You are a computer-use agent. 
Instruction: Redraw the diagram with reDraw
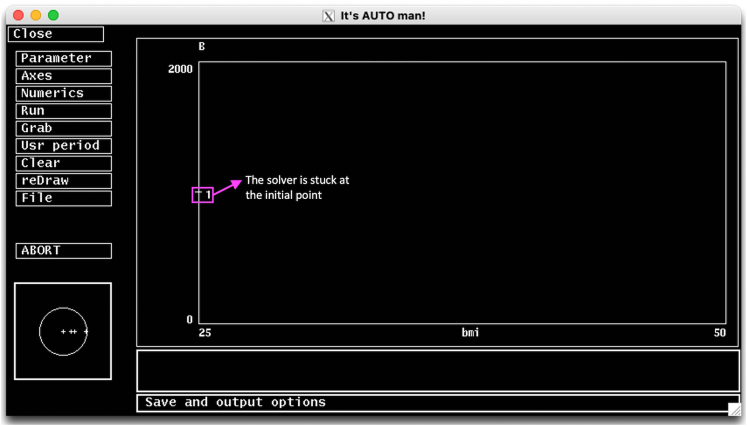point(64,181)
